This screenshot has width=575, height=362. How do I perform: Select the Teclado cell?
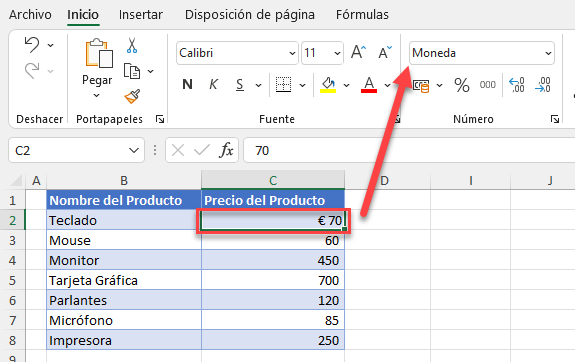(124, 220)
